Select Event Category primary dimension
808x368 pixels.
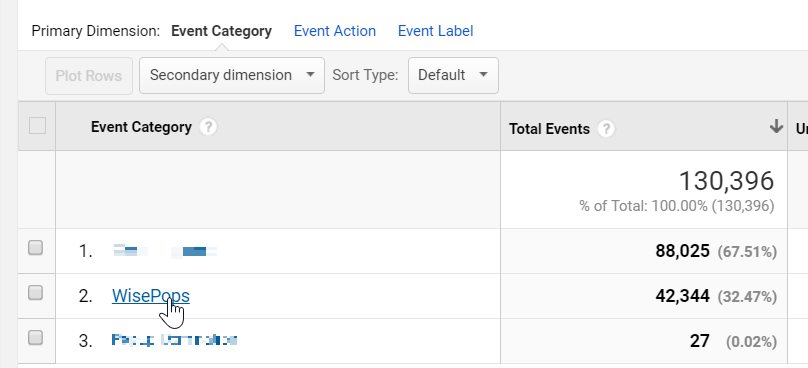[x=221, y=31]
